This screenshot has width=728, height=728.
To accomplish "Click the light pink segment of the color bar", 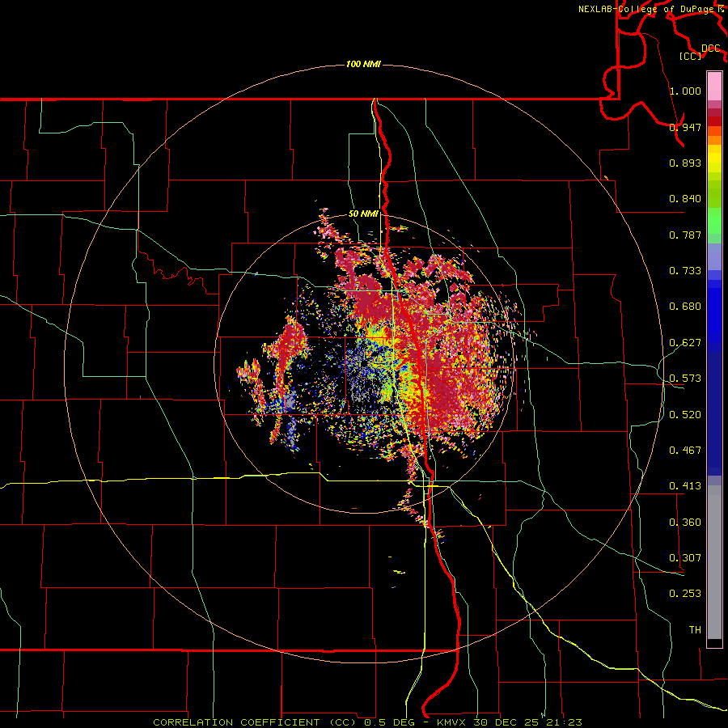I will 714,87.
